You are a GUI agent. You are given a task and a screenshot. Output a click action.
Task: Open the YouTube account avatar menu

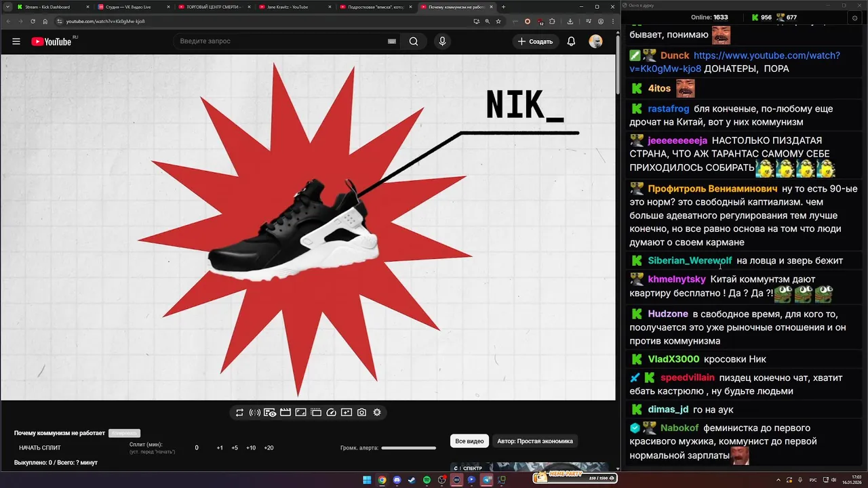[x=595, y=41]
